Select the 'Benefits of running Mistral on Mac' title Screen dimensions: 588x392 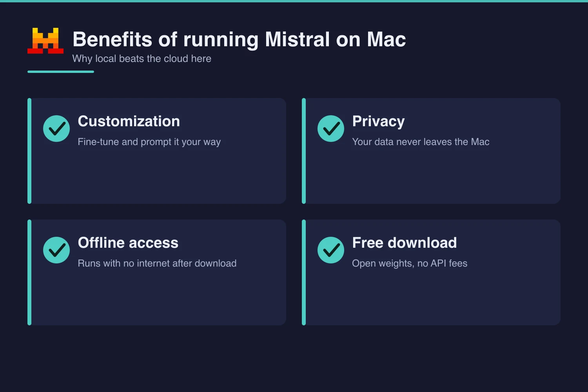tap(239, 40)
